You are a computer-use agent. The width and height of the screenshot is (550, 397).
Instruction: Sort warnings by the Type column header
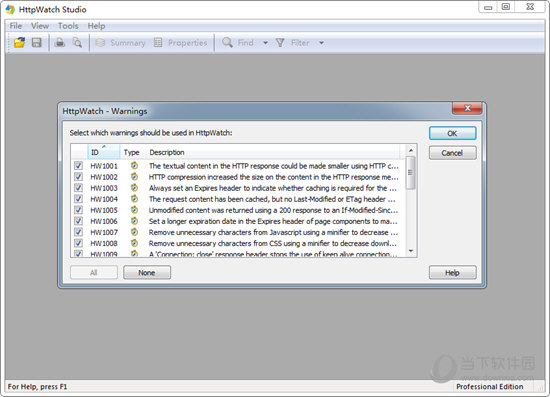[133, 152]
